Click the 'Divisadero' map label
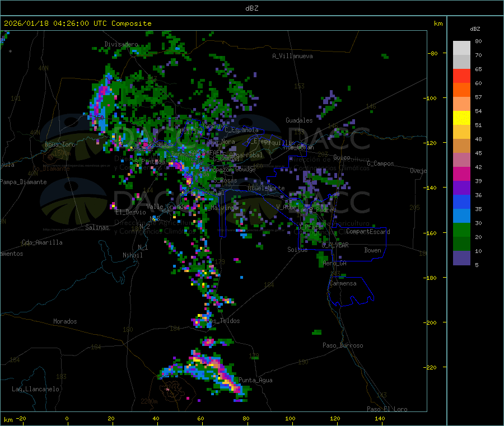504x426 pixels. tap(121, 44)
